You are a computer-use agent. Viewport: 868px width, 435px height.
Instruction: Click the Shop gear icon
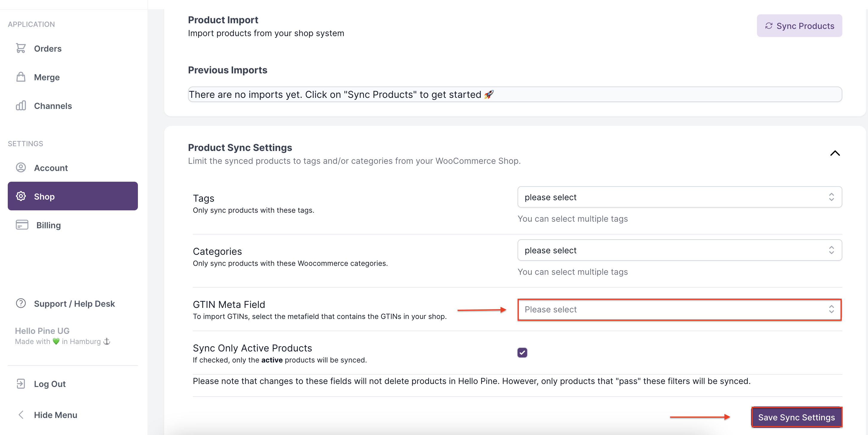tap(21, 196)
